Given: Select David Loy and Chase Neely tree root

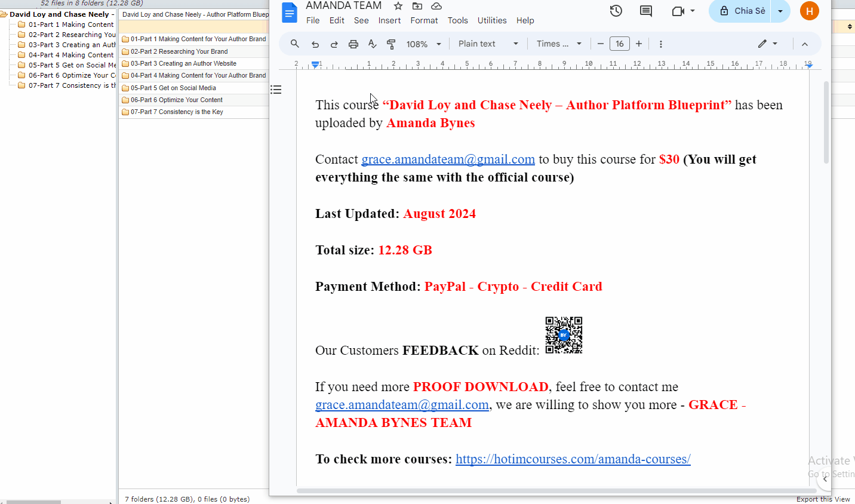Looking at the screenshot, I should (61, 14).
